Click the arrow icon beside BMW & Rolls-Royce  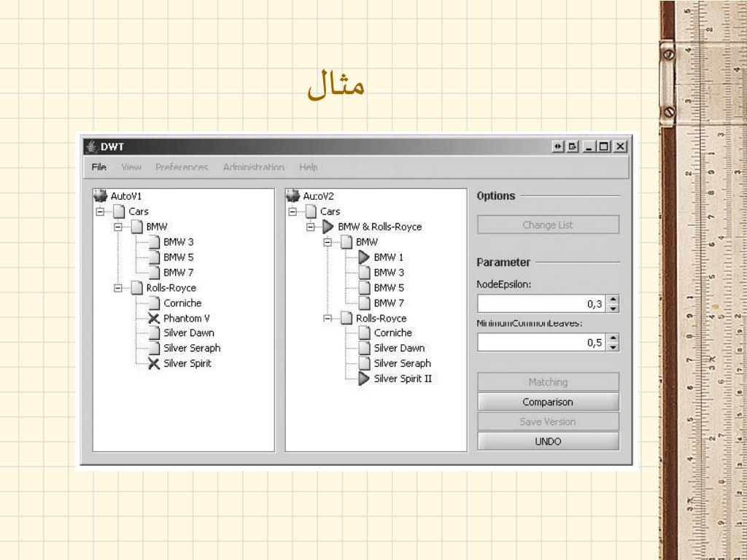(x=328, y=227)
